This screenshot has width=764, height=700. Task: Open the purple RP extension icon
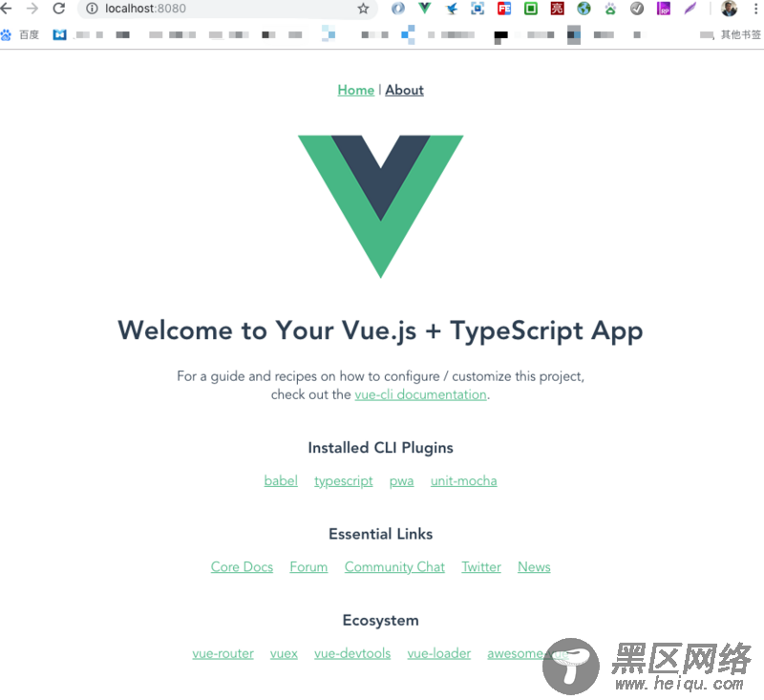664,9
